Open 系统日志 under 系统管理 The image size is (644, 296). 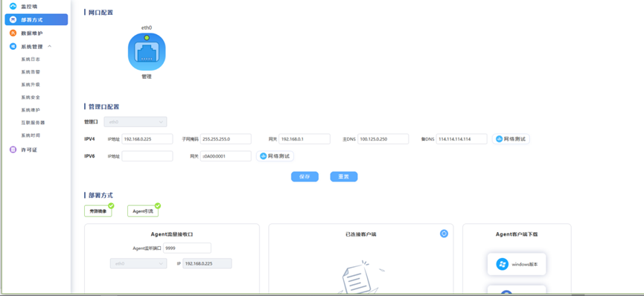pos(31,59)
